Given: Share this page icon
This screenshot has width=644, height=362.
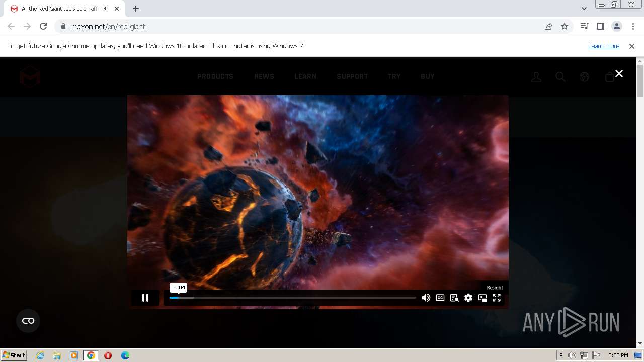Looking at the screenshot, I should pos(548,26).
